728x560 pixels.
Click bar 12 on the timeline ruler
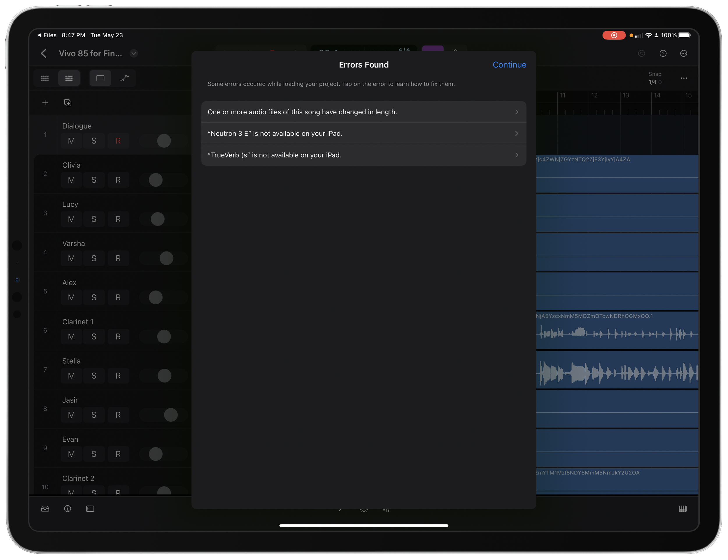point(594,95)
